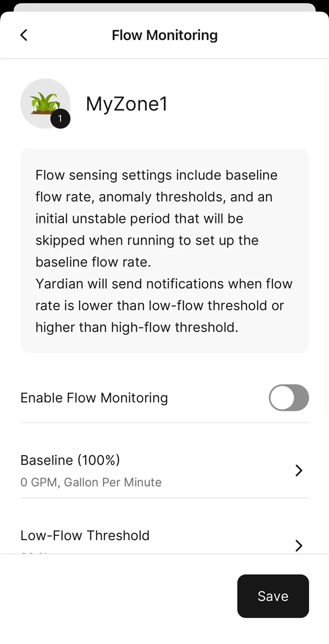Tap the divider below Enable Flow Monitoring
The width and height of the screenshot is (329, 644).
click(164, 423)
